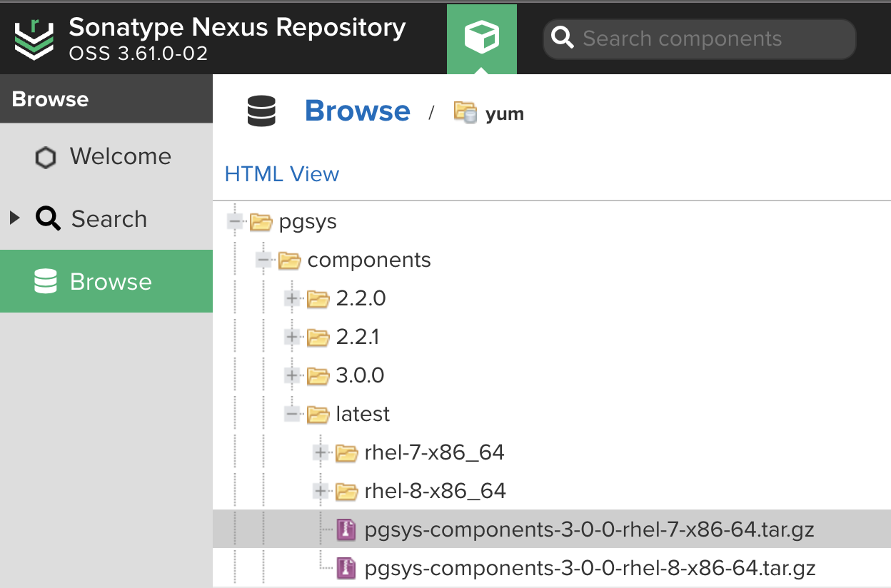Click the yum repository icon in breadcrumb
This screenshot has height=588, width=891.
[465, 112]
